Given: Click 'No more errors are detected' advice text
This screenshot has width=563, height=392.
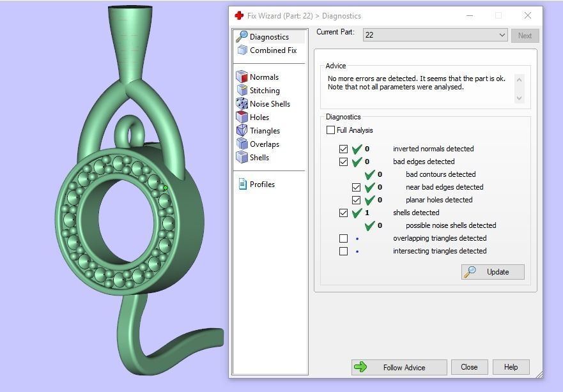Looking at the screenshot, I should 372,79.
